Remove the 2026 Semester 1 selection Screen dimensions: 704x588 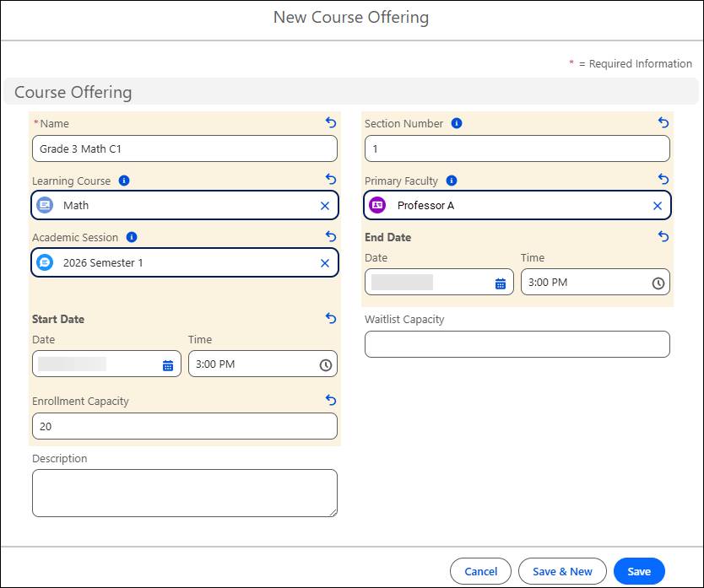click(325, 263)
